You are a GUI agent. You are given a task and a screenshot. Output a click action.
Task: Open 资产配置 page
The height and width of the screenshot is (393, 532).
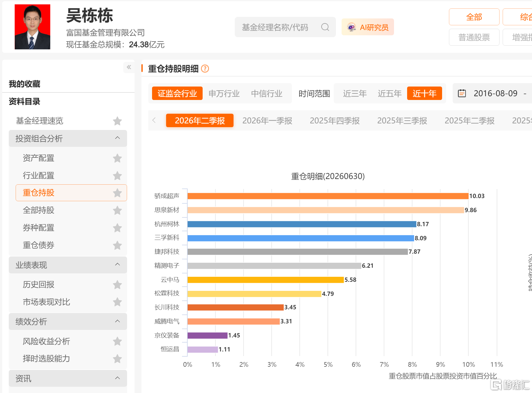pyautogui.click(x=38, y=158)
